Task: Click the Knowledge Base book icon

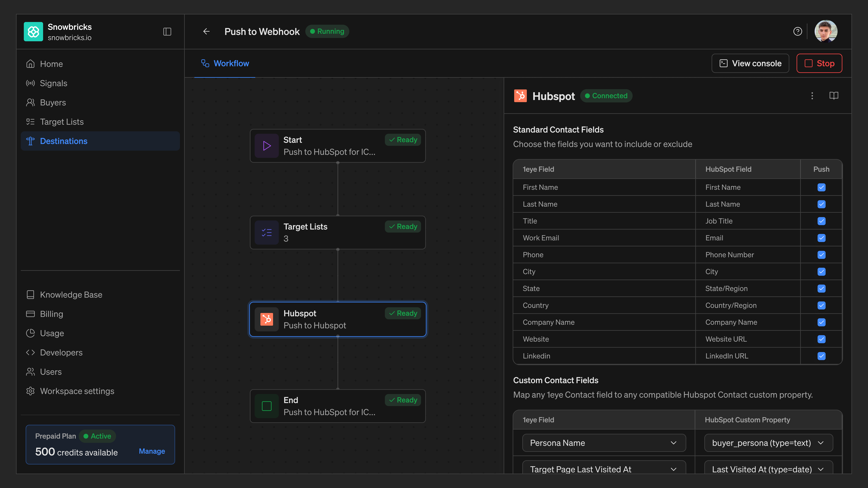Action: point(30,295)
